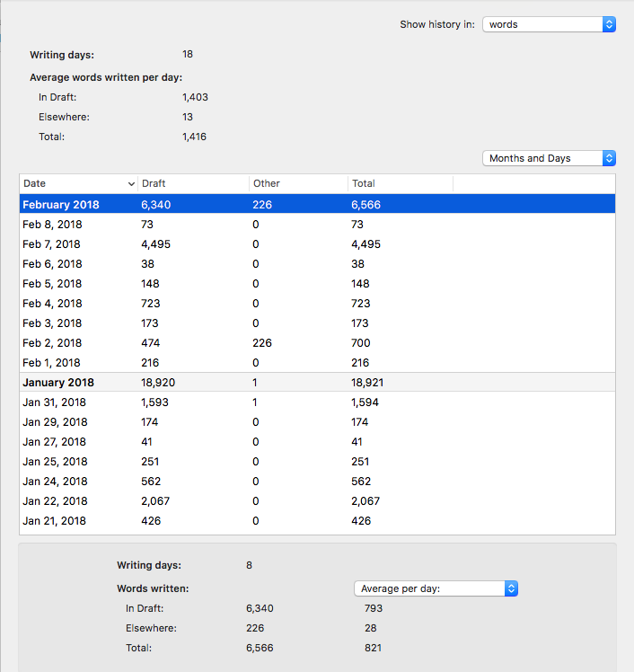Select the Feb 4, 2018 row

point(317,304)
